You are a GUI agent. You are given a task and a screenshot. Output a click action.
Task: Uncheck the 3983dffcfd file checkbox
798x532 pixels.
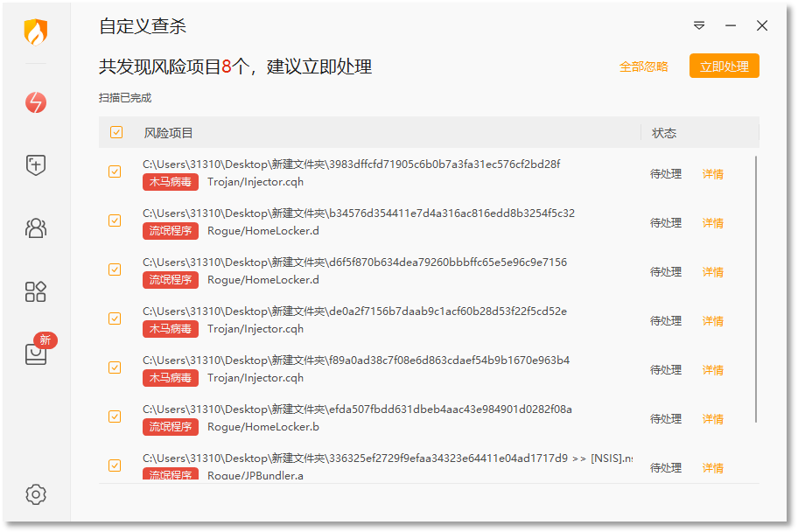tap(115, 171)
